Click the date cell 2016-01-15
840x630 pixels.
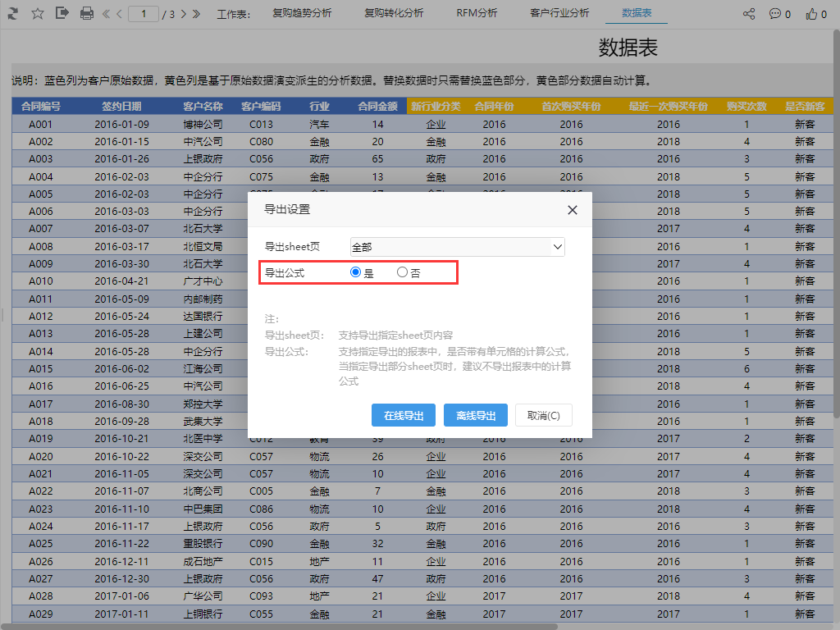[121, 141]
